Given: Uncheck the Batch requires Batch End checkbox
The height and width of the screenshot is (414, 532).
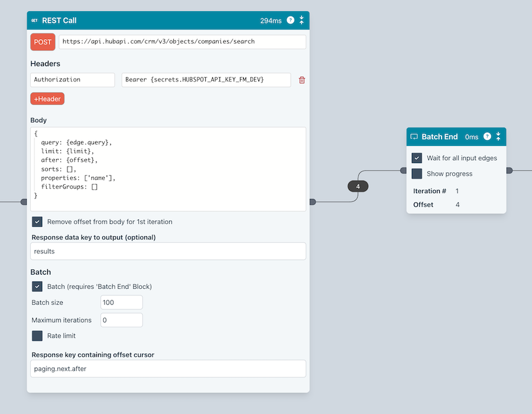Looking at the screenshot, I should click(x=37, y=286).
